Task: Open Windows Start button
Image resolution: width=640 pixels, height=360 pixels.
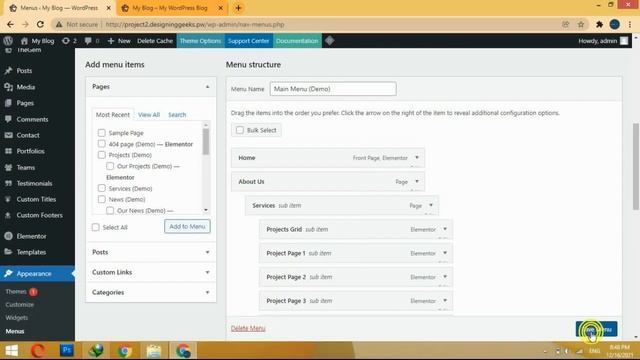Action: click(x=11, y=351)
